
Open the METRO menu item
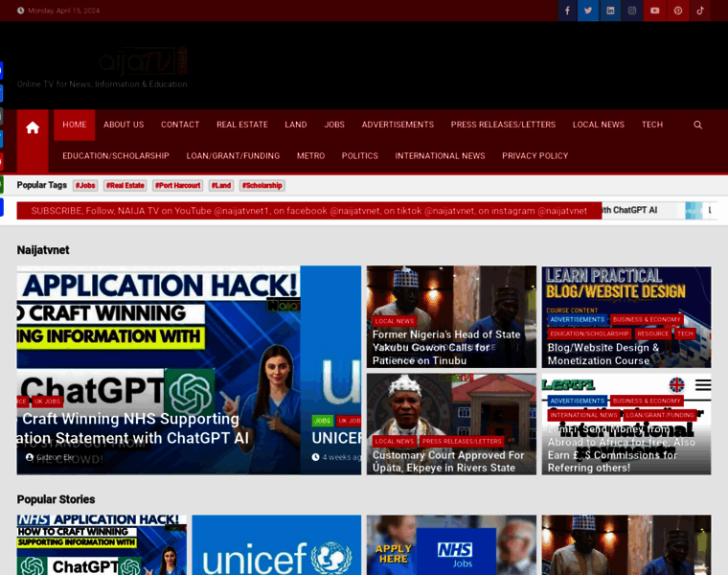pyautogui.click(x=310, y=155)
